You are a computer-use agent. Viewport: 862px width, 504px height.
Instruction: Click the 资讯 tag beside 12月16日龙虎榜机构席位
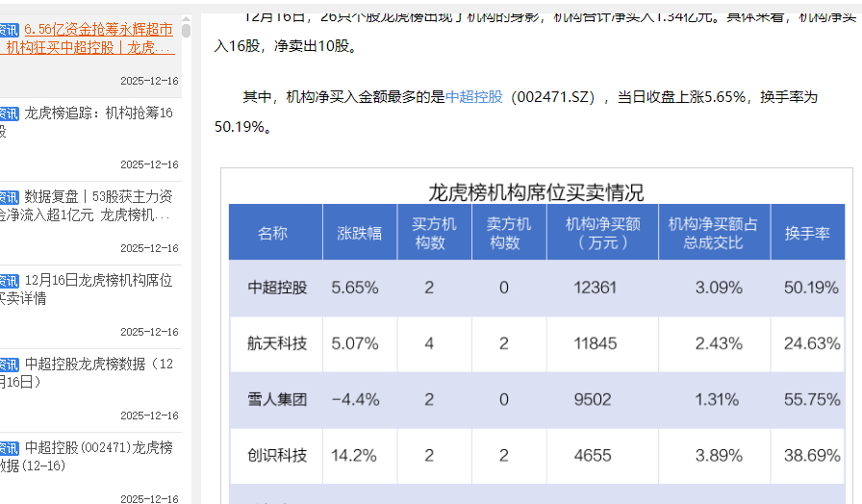pyautogui.click(x=10, y=281)
